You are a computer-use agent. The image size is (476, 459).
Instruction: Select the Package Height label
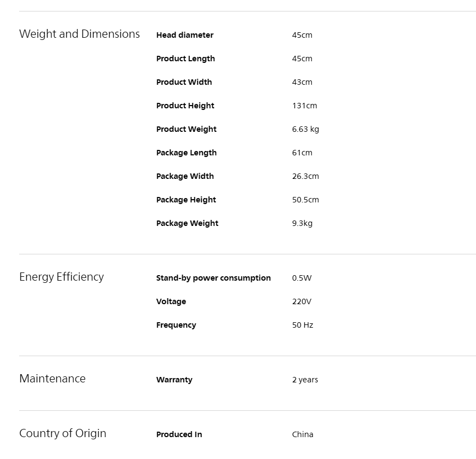186,200
